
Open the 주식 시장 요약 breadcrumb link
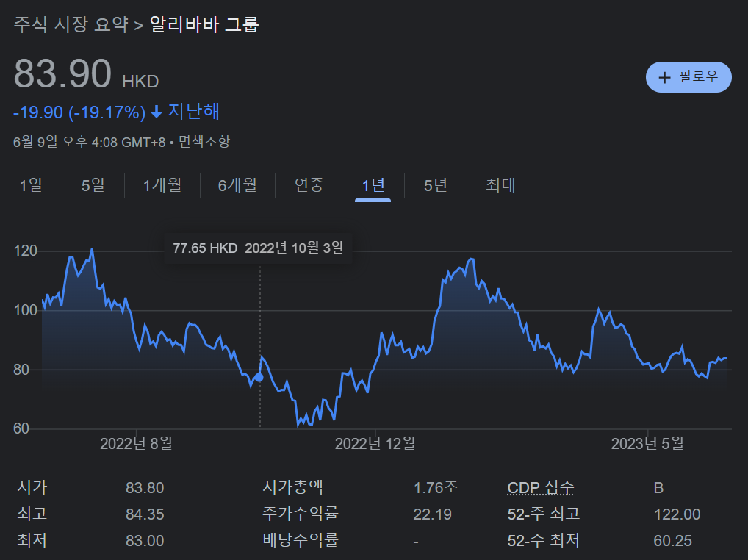pos(71,24)
